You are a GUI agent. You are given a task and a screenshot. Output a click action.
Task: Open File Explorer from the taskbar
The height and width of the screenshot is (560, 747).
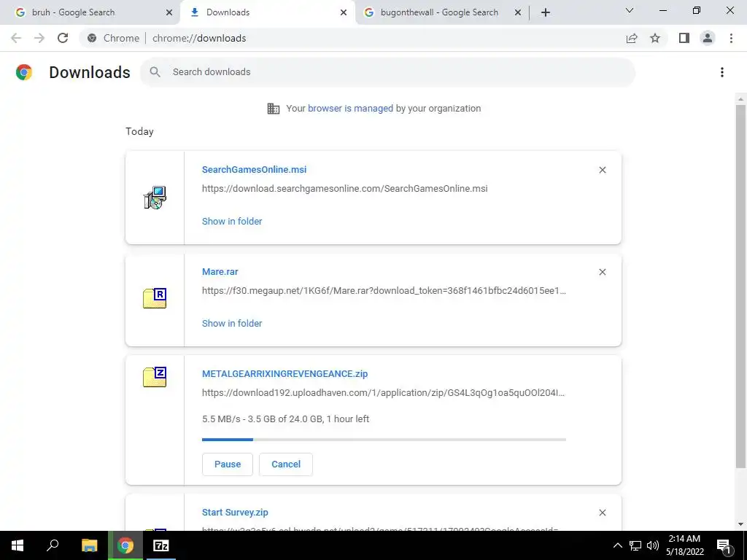[89, 545]
